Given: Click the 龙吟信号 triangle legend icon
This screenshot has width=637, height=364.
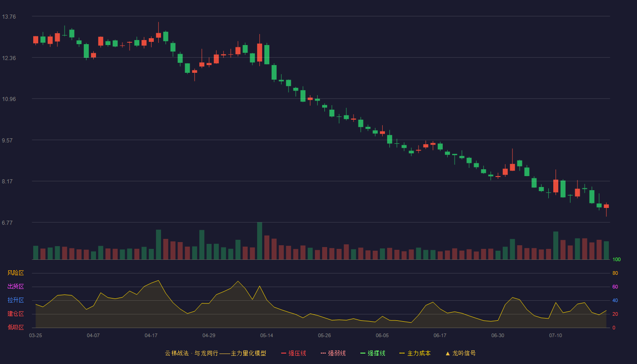Looking at the screenshot, I should (x=448, y=353).
